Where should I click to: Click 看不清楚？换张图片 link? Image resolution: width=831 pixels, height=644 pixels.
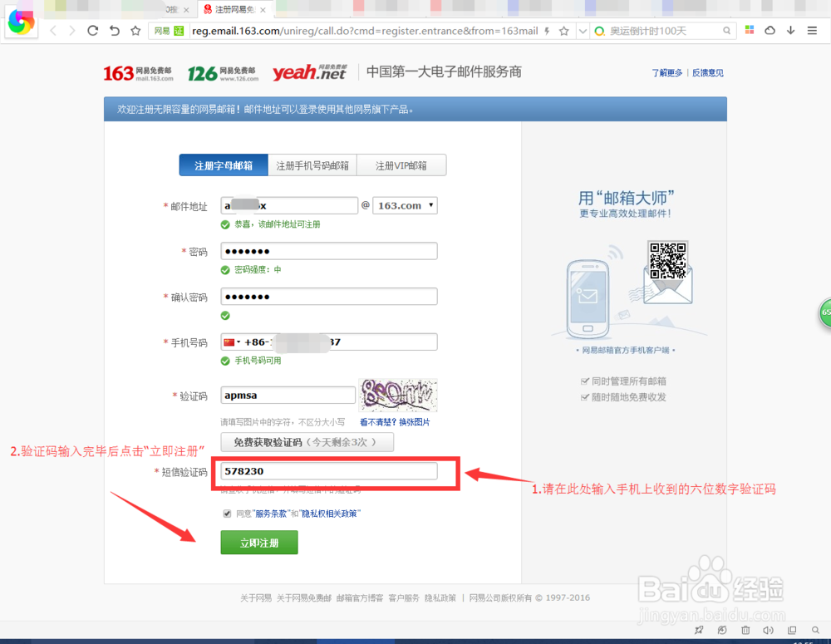(x=395, y=422)
